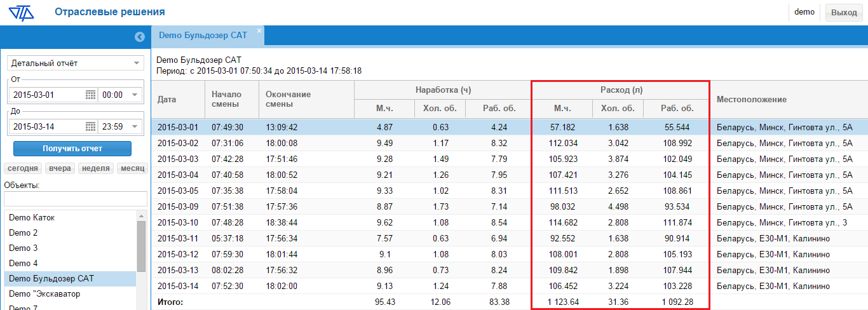
Task: Click the Местоположение column header
Action: point(789,100)
